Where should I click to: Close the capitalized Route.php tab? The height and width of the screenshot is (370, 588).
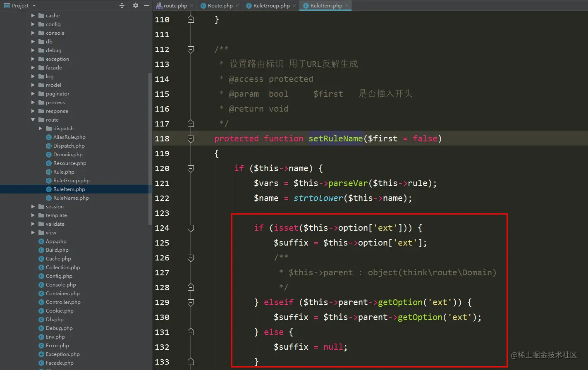(237, 6)
